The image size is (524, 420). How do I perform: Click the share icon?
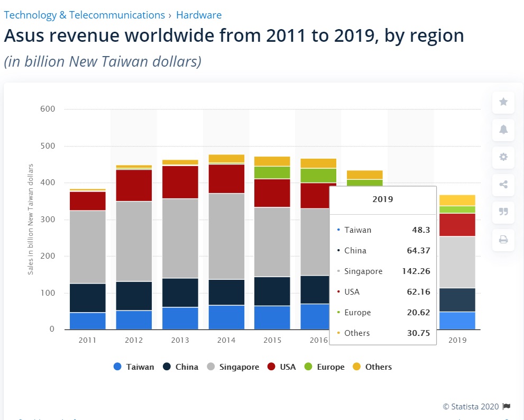click(503, 184)
